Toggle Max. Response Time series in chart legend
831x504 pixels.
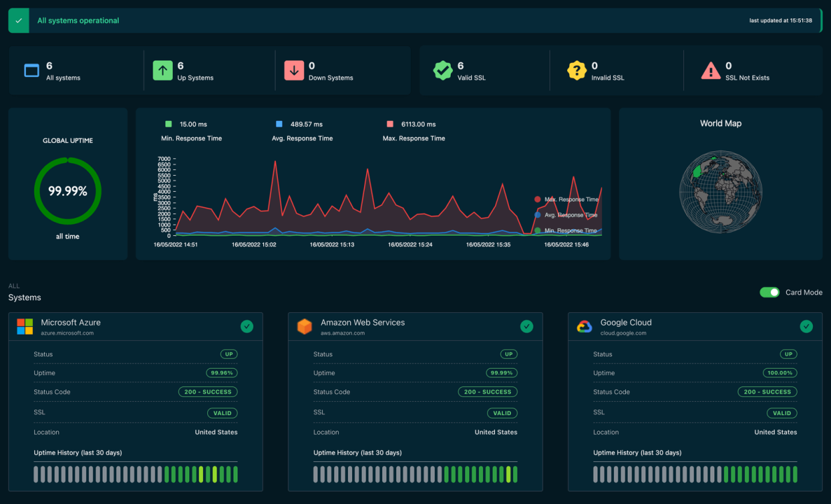tap(567, 199)
